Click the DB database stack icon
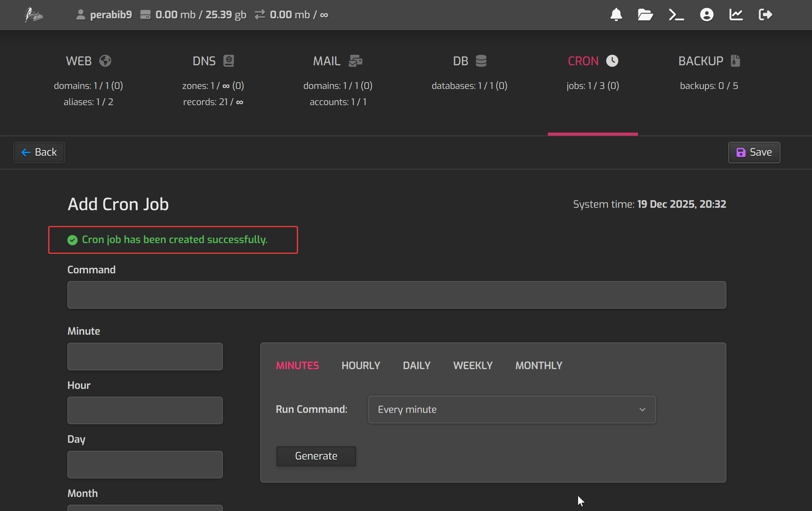Image resolution: width=812 pixels, height=511 pixels. click(x=481, y=61)
